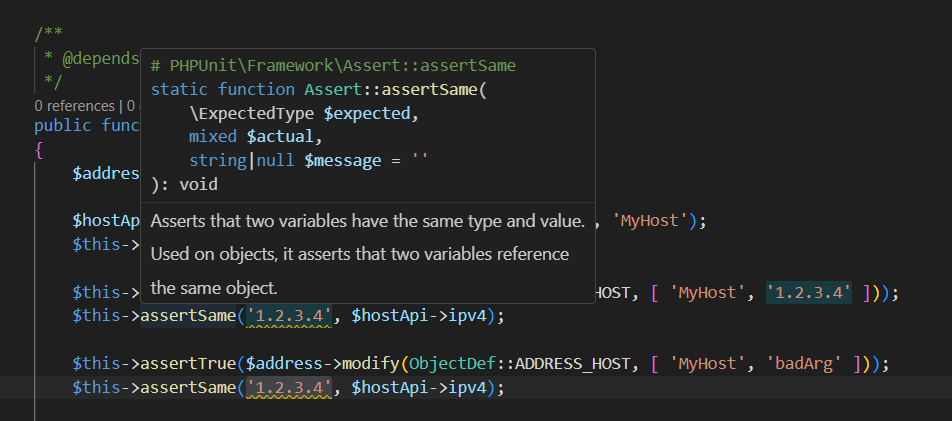Click the $message parameter in tooltip

(345, 160)
